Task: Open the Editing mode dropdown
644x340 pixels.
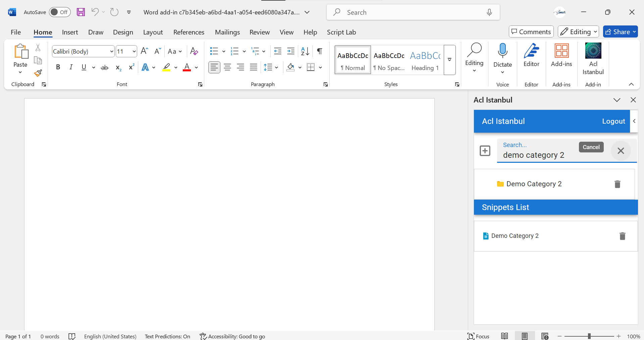Action: [x=578, y=32]
